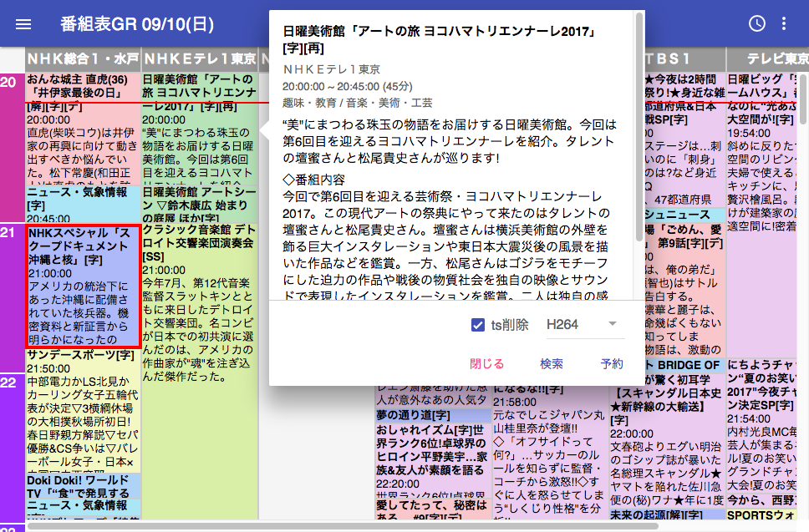Screen dimensions: 809x532
Task: Select the NHKEテレ1東京 channel header
Action: click(x=200, y=59)
